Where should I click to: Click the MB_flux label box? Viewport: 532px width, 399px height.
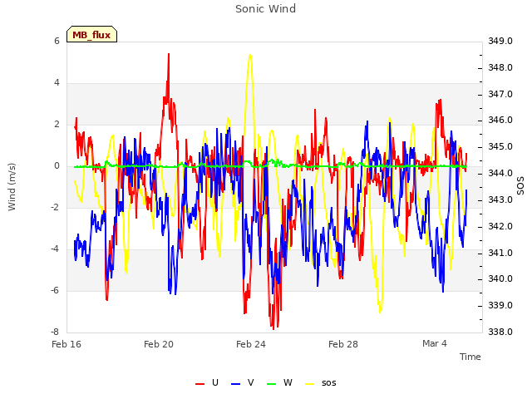[91, 34]
